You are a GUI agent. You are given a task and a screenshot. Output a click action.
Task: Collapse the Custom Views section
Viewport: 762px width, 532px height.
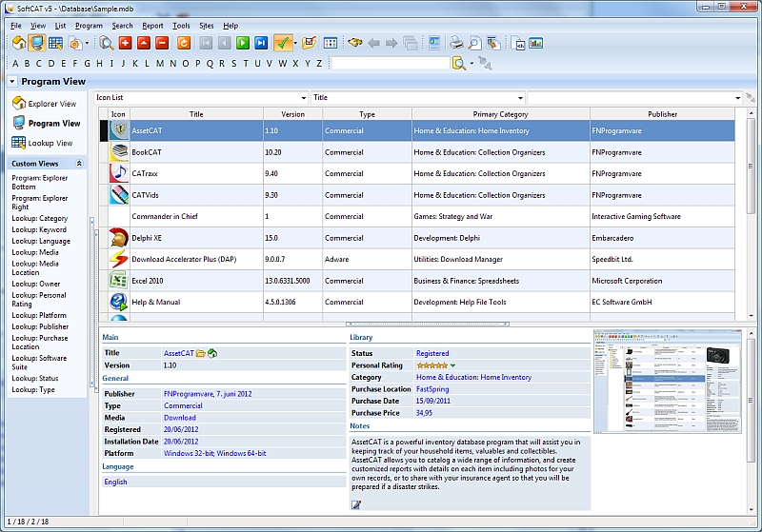[79, 164]
